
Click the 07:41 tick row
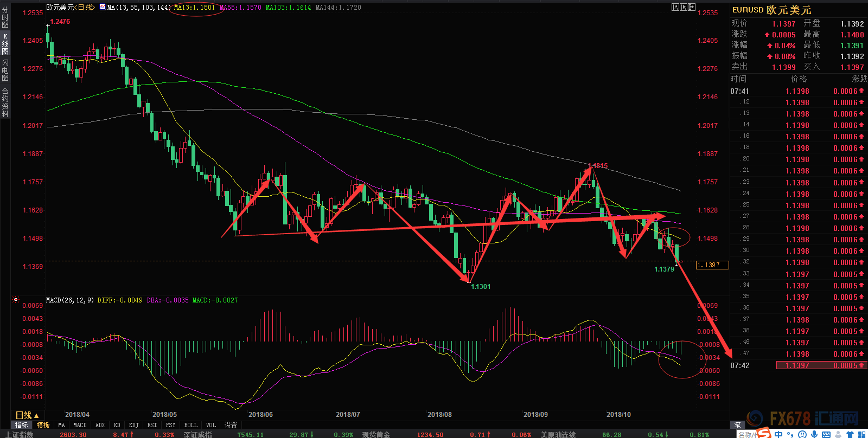pos(798,91)
